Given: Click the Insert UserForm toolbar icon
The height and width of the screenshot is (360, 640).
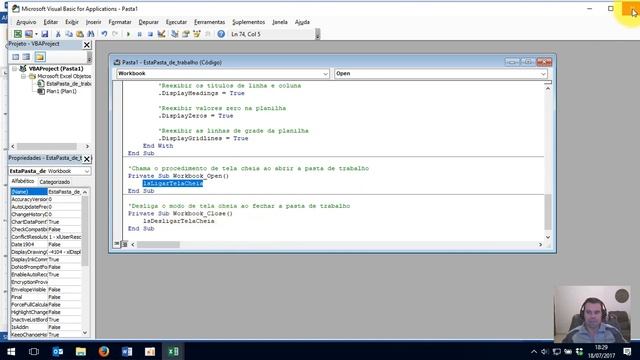Looking at the screenshot, I should point(29,34).
